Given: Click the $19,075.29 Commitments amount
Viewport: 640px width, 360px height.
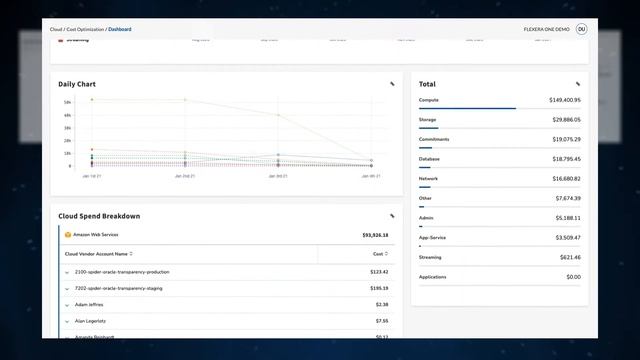Looking at the screenshot, I should [x=567, y=139].
